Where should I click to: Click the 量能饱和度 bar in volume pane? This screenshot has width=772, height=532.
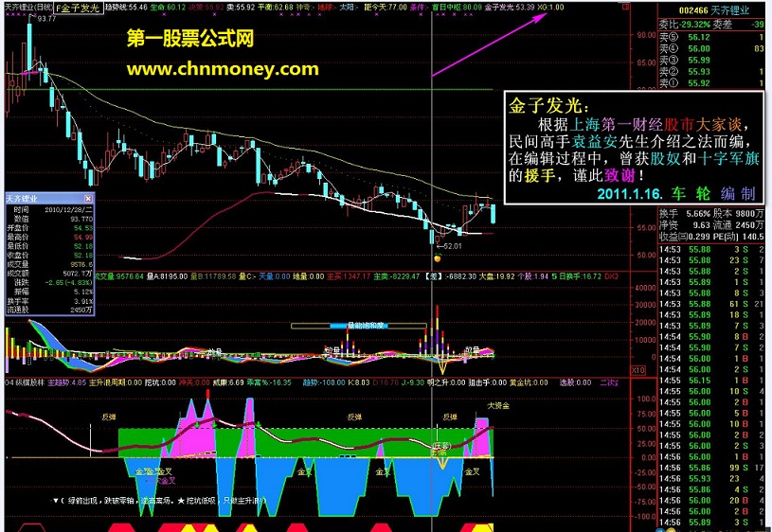359,326
